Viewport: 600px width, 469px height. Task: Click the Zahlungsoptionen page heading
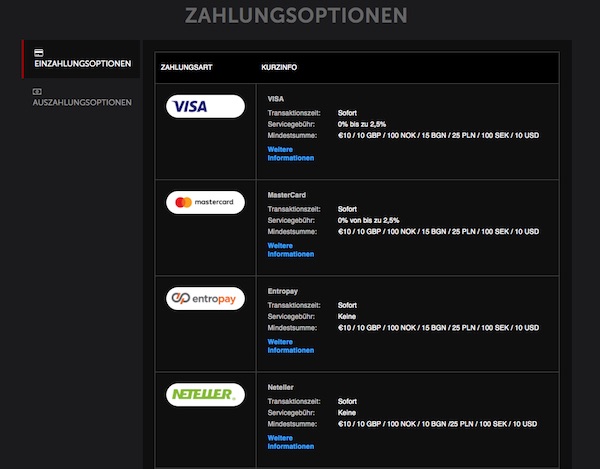pyautogui.click(x=296, y=16)
